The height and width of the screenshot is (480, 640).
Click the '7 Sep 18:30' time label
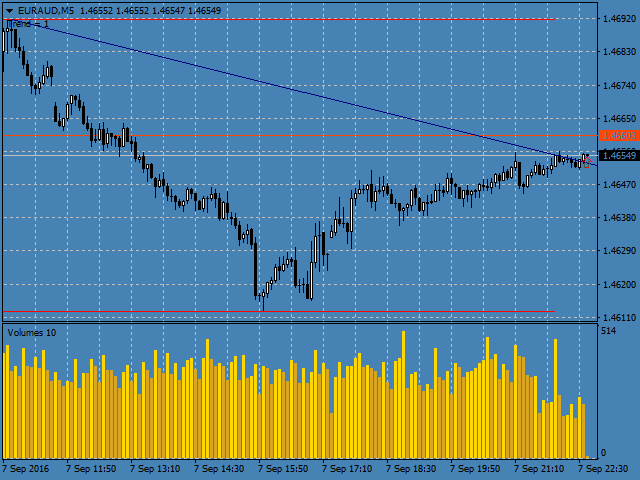(x=411, y=467)
